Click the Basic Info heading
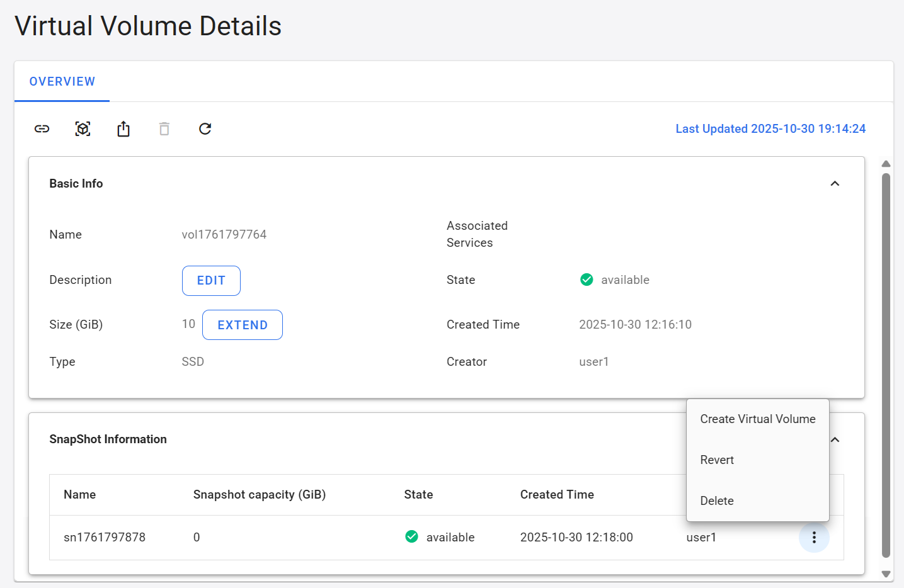Screen dimensions: 904x588 tap(76, 183)
